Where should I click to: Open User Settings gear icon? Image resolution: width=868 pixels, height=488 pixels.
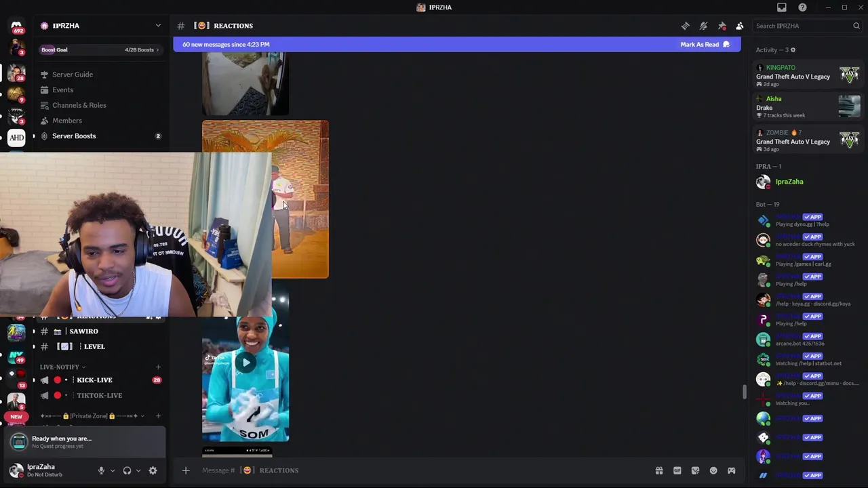[x=153, y=470]
